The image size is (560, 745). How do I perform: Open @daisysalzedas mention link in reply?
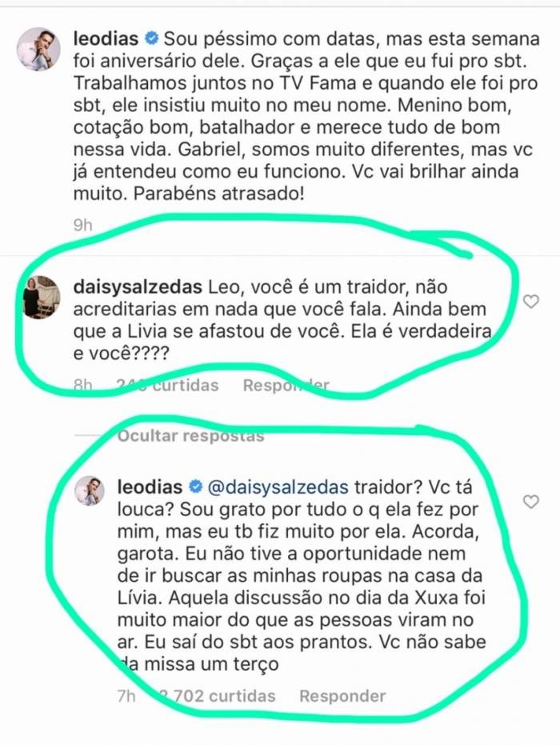278,487
